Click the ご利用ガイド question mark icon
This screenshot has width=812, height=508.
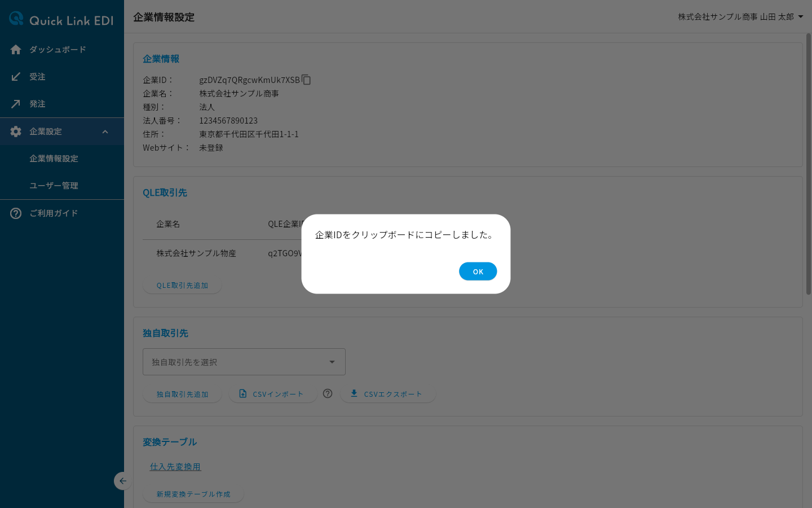point(16,213)
